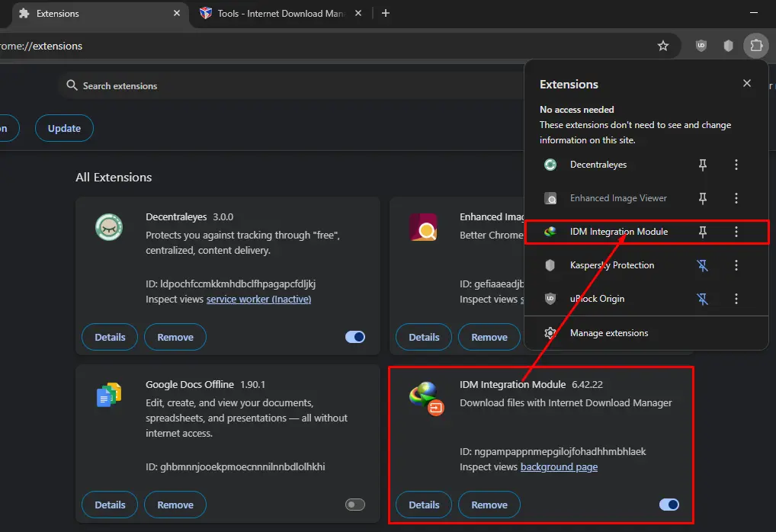Open more options for IDM Integration Module
776x532 pixels.
pyautogui.click(x=736, y=232)
